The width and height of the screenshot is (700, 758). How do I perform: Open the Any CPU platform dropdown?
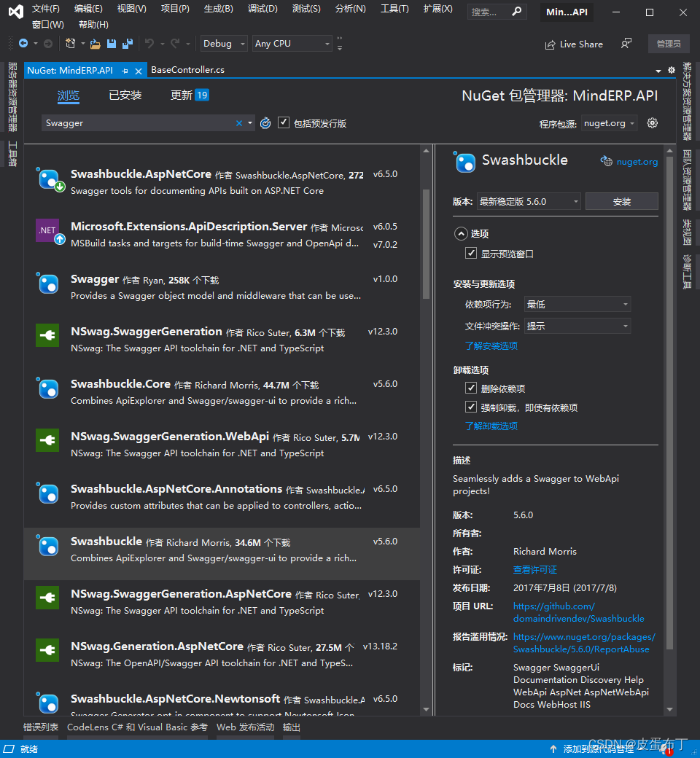(x=292, y=44)
